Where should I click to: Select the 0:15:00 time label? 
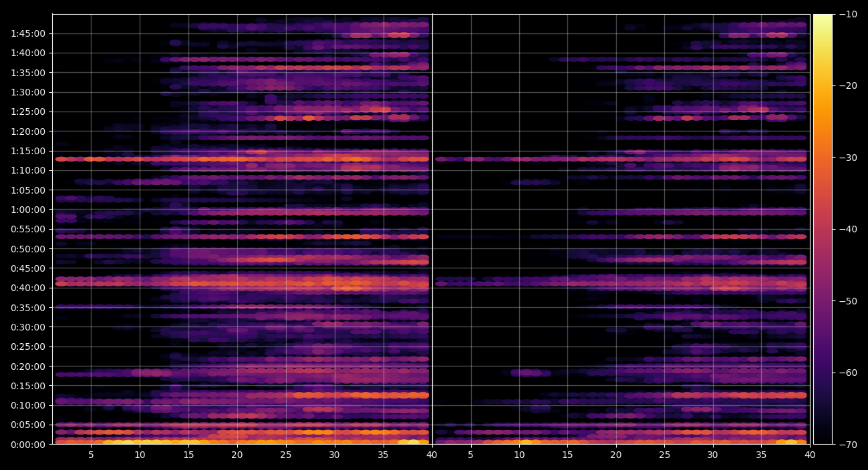[28, 386]
